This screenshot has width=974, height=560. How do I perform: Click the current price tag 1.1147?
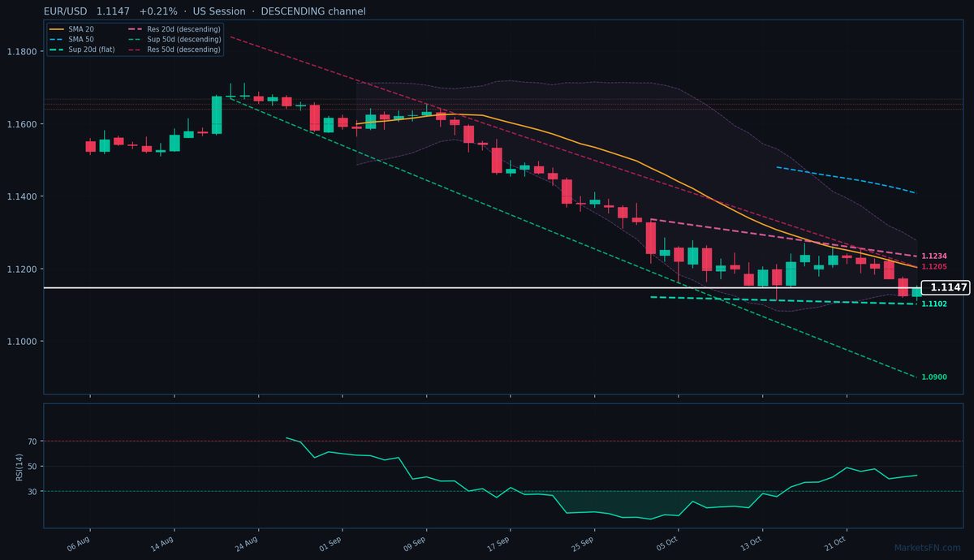947,287
